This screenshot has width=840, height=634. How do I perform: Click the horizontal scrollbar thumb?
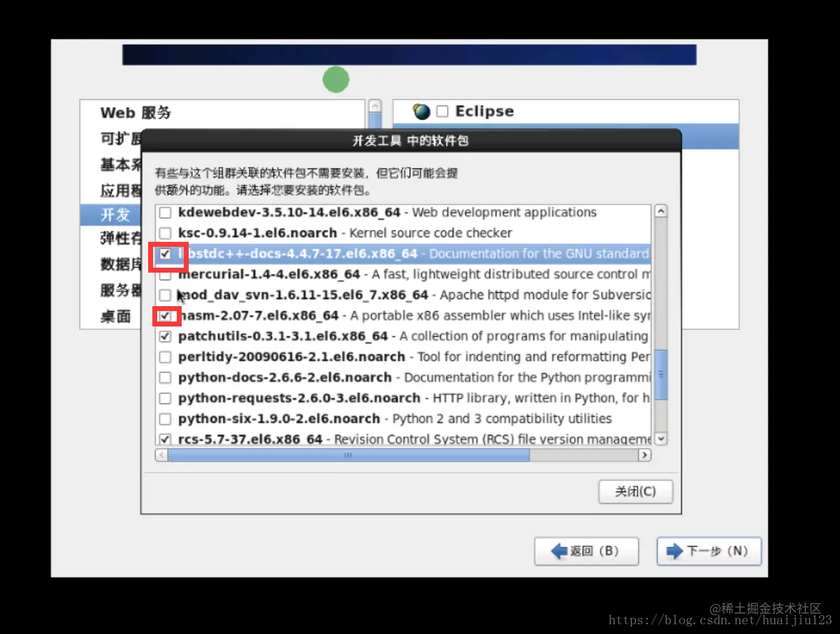(x=348, y=455)
